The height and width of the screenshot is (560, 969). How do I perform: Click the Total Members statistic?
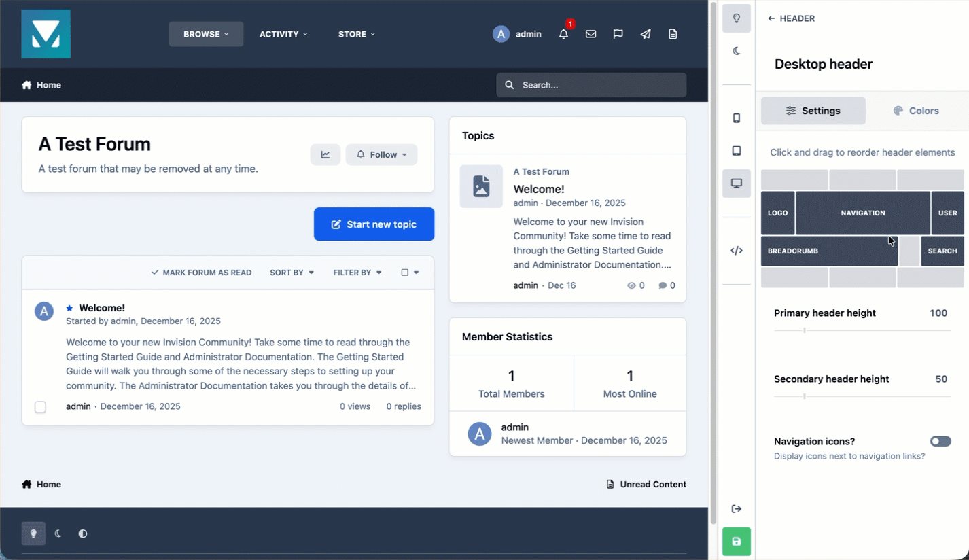click(x=512, y=384)
